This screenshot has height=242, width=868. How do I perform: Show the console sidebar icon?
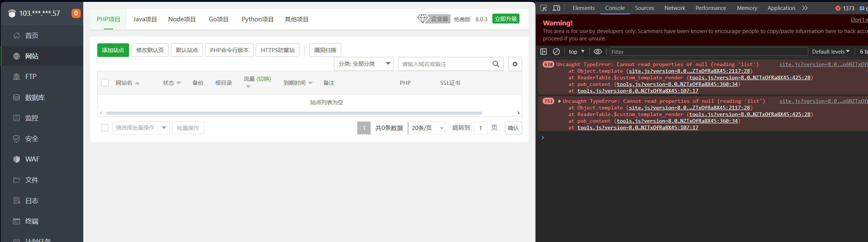coord(544,52)
